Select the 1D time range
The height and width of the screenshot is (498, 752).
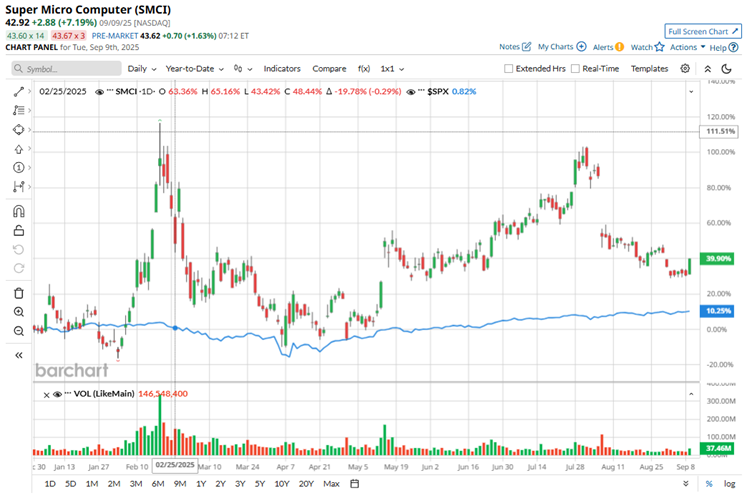(50, 484)
